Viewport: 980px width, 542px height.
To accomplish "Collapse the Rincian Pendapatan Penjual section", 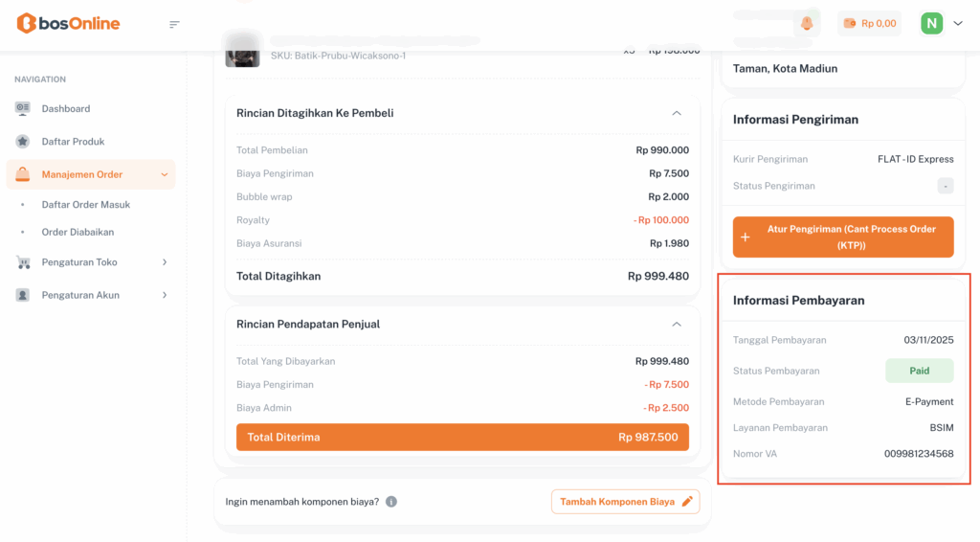I will click(x=677, y=324).
